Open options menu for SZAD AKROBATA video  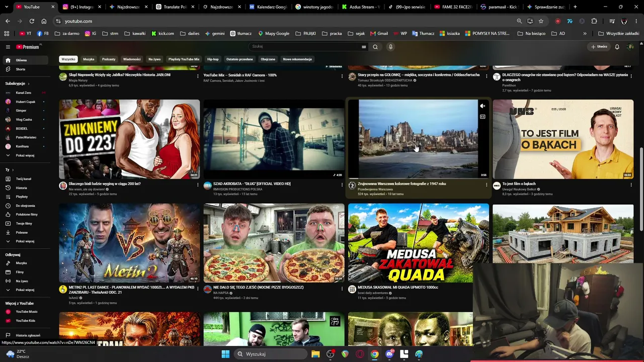coord(342,185)
